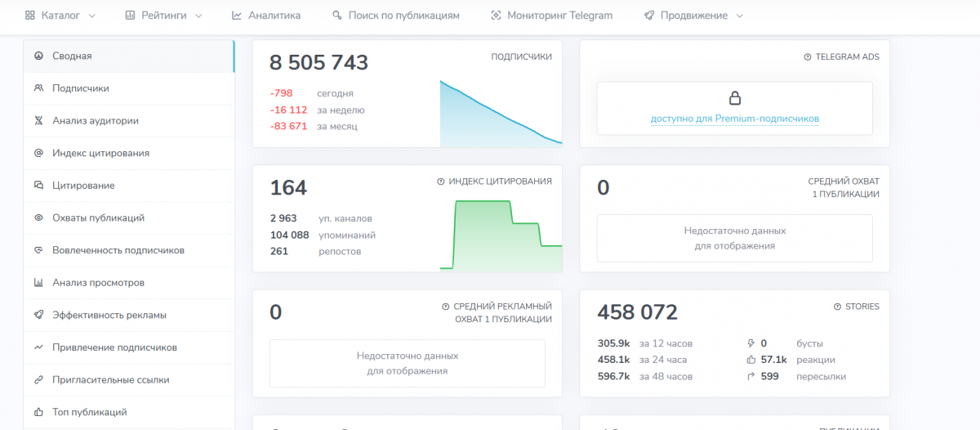Image resolution: width=980 pixels, height=430 pixels.
Task: Click the lock icon in Telegram Ads card
Action: pyautogui.click(x=734, y=99)
